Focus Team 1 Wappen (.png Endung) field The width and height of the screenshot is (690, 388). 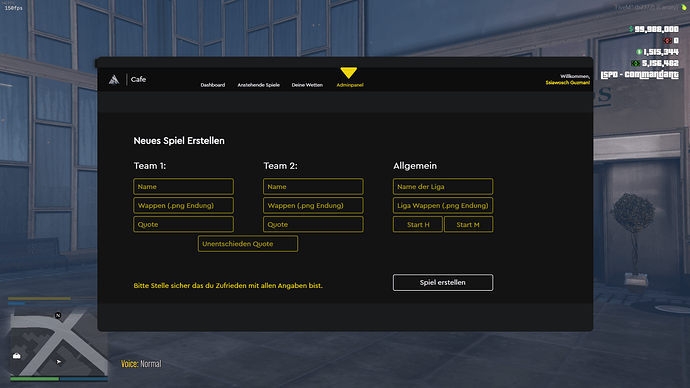click(184, 205)
